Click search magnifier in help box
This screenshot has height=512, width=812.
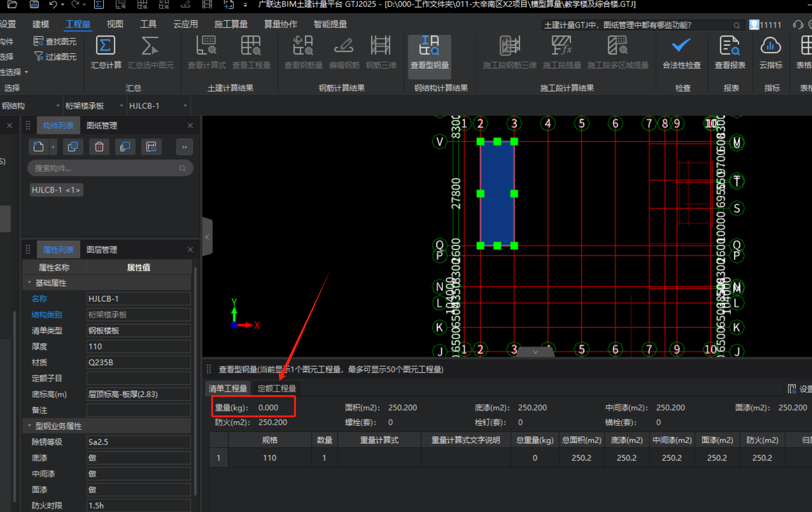click(x=737, y=25)
